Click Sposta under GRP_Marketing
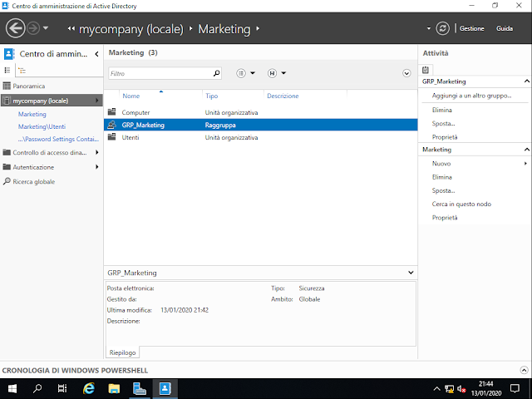 (443, 124)
